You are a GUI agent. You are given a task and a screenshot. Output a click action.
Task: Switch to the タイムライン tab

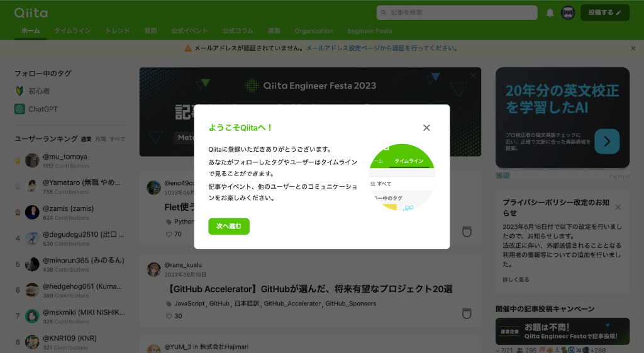click(x=72, y=31)
